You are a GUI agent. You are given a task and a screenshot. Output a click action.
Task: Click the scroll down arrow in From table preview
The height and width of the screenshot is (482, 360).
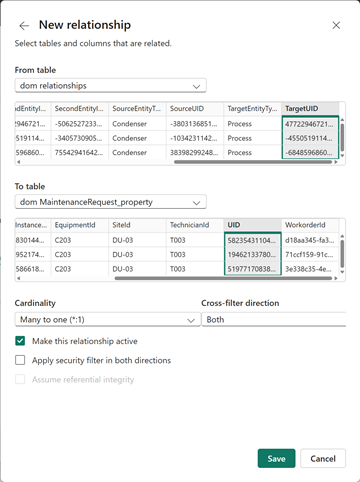pyautogui.click(x=342, y=156)
